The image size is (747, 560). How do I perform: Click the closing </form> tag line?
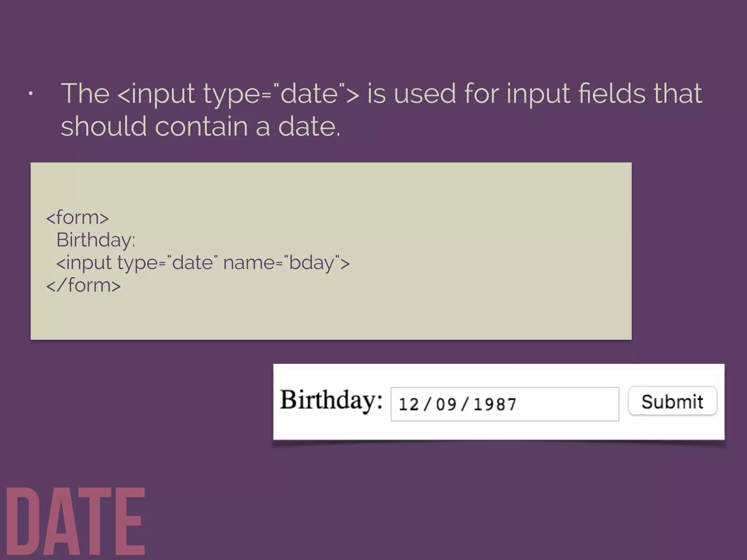(83, 285)
